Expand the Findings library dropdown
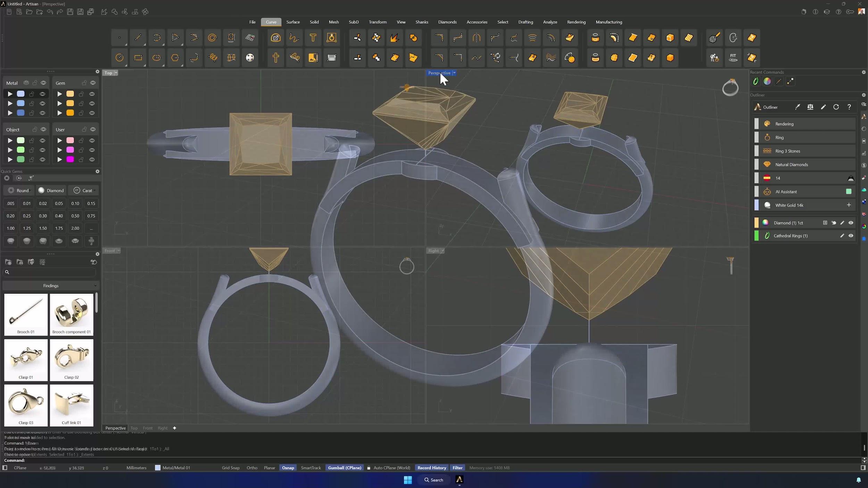868x488 pixels. coord(51,286)
